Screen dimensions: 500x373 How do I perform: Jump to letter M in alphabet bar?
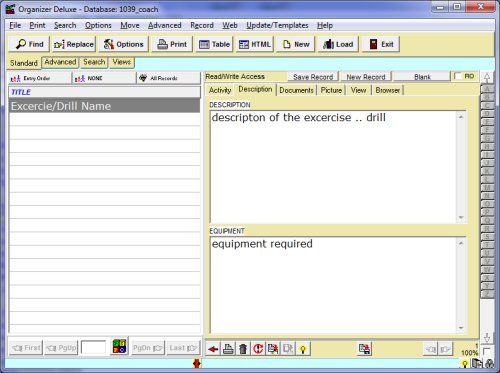487,188
